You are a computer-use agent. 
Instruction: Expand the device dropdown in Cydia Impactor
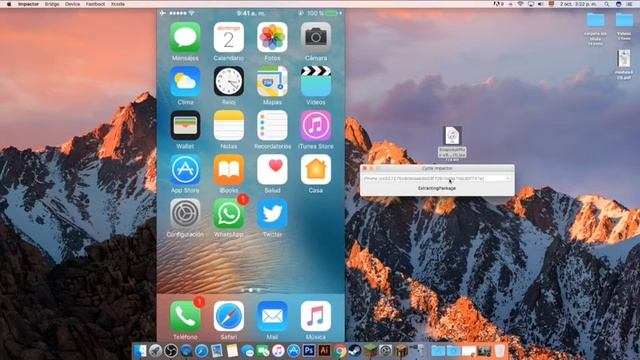507,178
